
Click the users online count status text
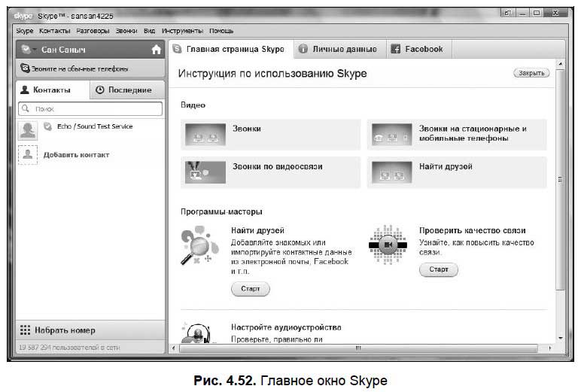point(69,348)
